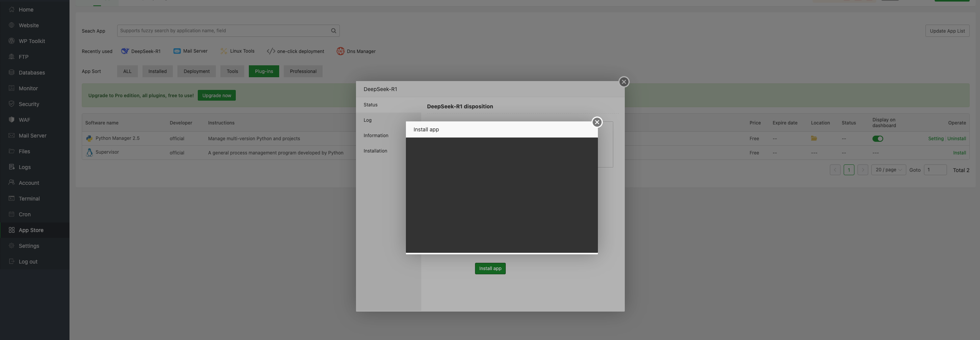Click the Goto page number field
This screenshot has width=980, height=340.
935,170
